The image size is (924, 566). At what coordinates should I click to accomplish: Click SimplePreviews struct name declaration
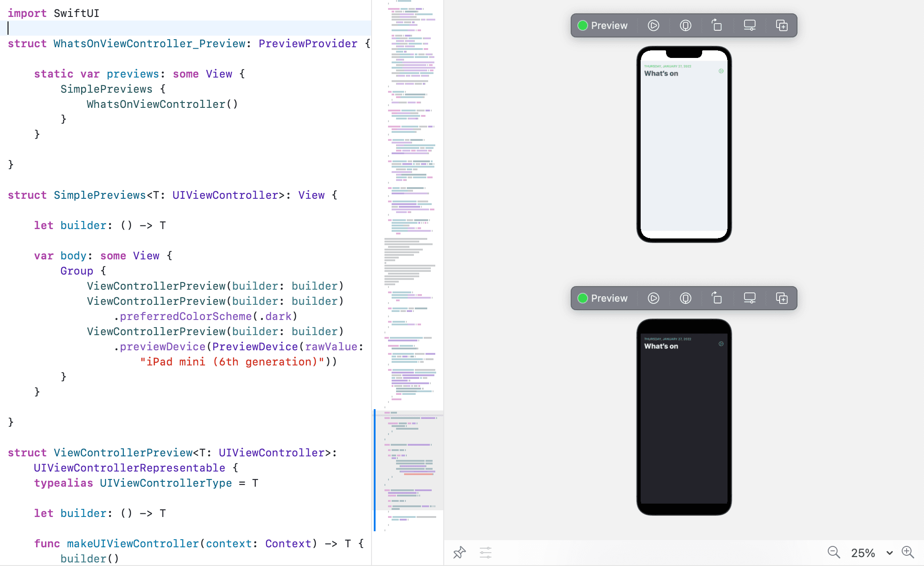[100, 195]
